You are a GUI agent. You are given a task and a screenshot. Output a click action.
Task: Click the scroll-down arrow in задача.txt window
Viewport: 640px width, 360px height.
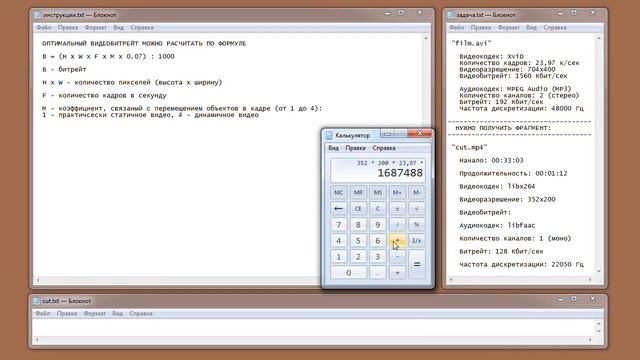pos(599,271)
